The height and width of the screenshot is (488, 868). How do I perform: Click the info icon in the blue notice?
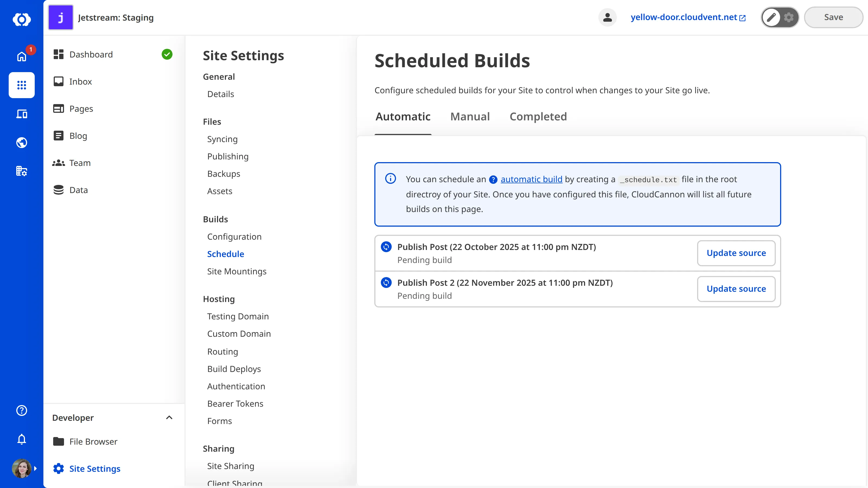point(391,178)
